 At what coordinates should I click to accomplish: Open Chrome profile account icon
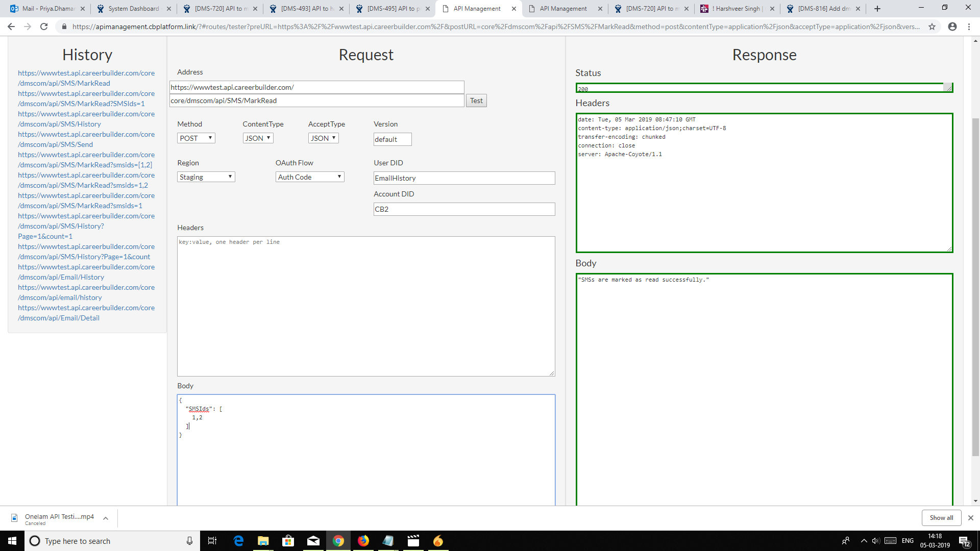[952, 27]
